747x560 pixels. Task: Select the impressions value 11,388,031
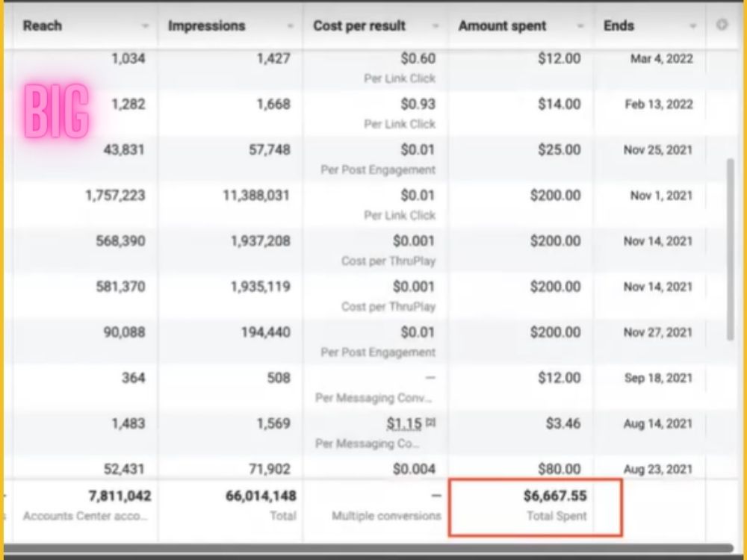tap(256, 196)
